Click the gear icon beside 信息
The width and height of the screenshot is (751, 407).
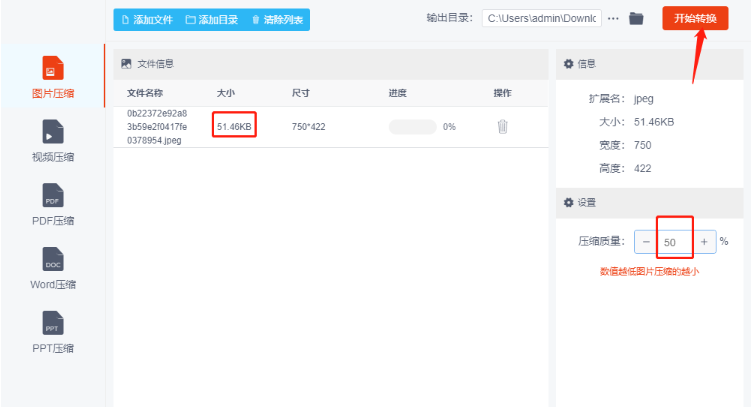(569, 64)
